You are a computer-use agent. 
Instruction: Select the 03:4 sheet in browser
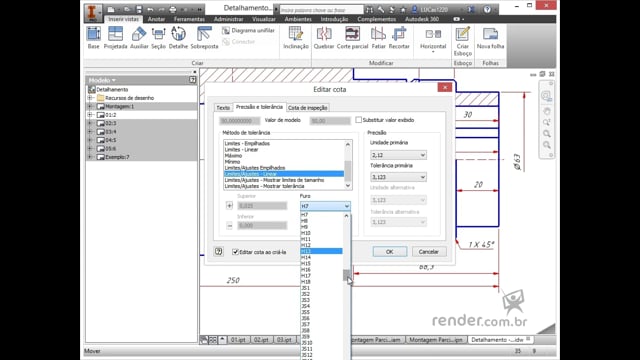(x=111, y=132)
